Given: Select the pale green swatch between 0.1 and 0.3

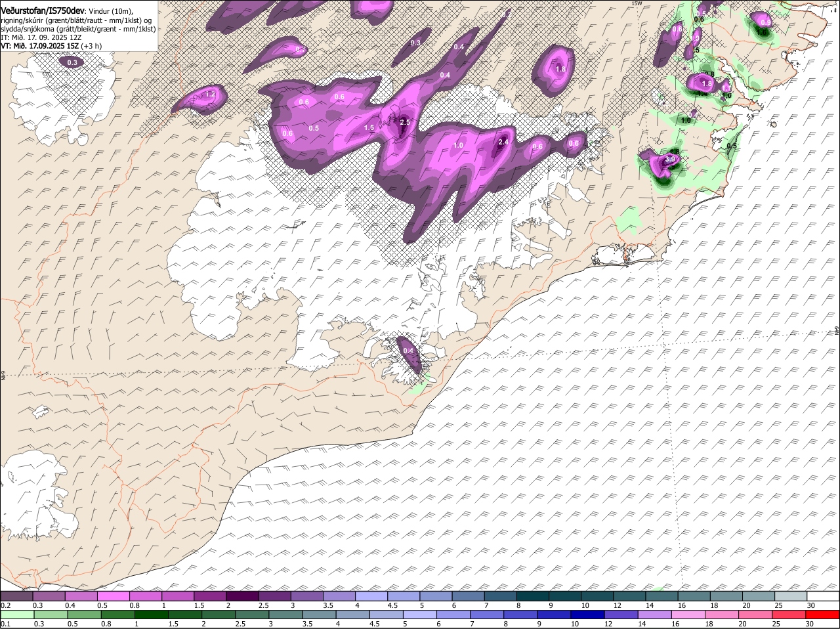Looking at the screenshot, I should [x=17, y=615].
